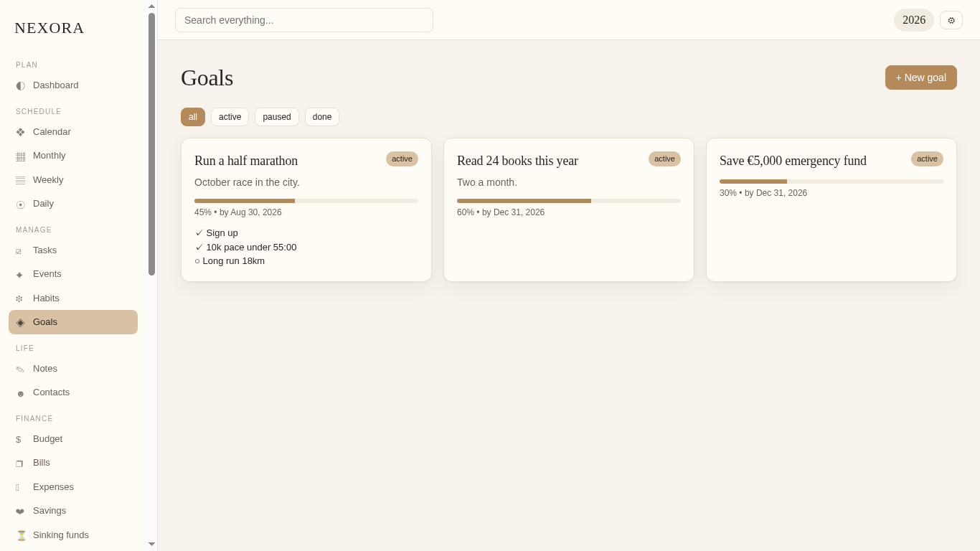
Task: Open Dashboard in the sidebar
Action: tap(73, 85)
